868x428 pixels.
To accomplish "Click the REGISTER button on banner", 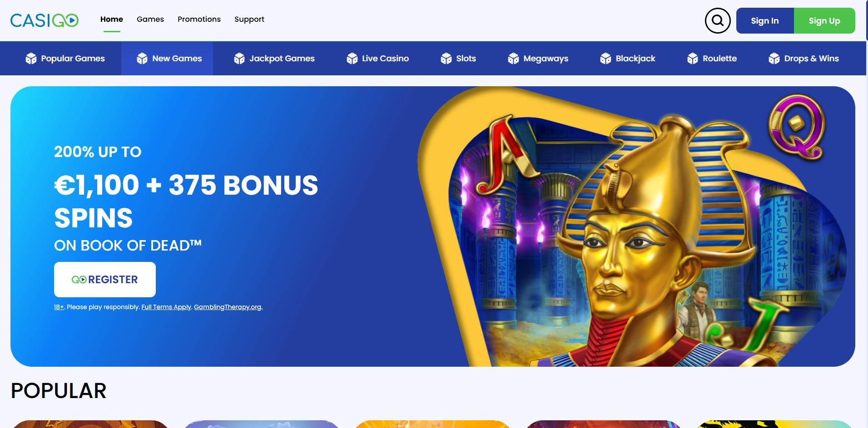I will (105, 280).
